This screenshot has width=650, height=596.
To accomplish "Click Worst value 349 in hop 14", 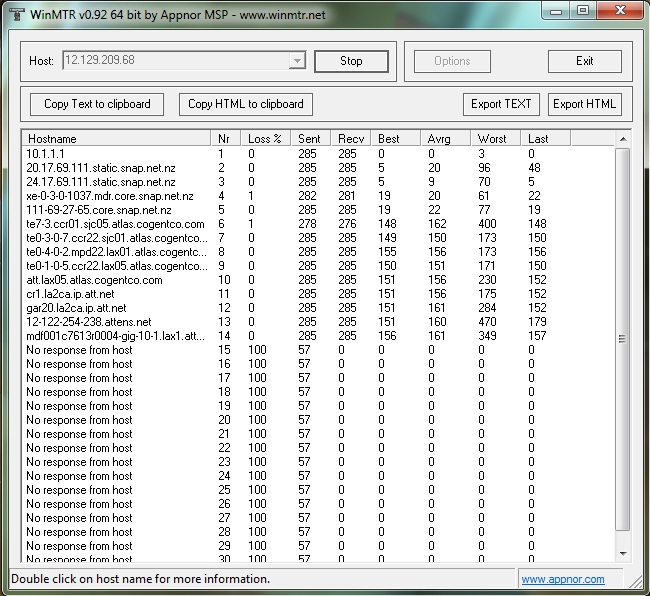I will pos(487,336).
